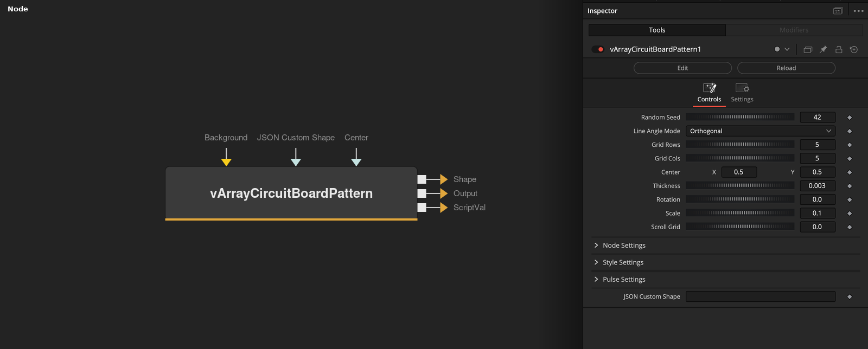
Task: Switch to the Tools tab
Action: pos(657,30)
